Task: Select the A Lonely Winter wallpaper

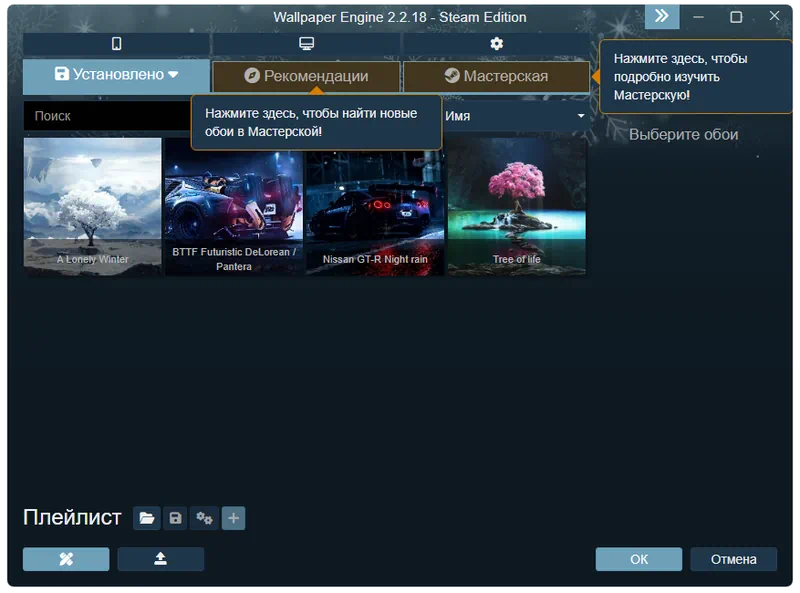Action: 92,207
